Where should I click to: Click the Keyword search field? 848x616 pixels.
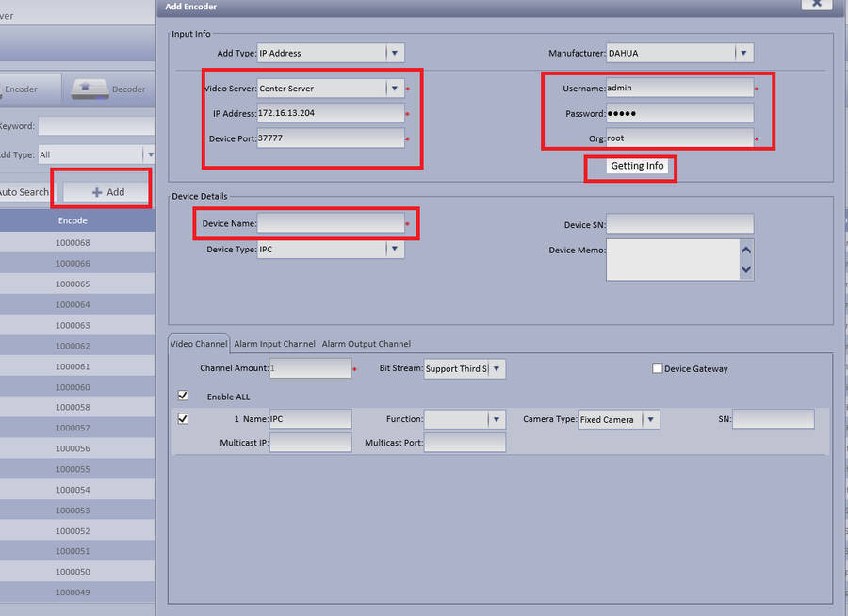[x=97, y=126]
